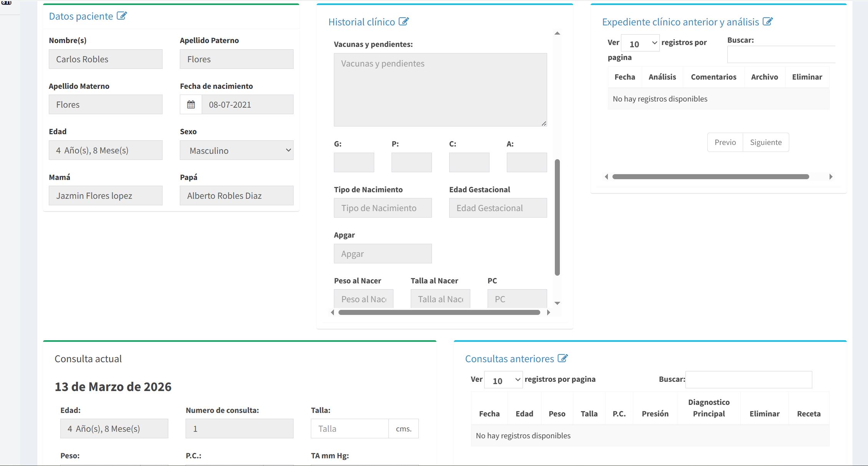
Task: Open Consultas anteriores records-per-page dropdown
Action: click(503, 380)
